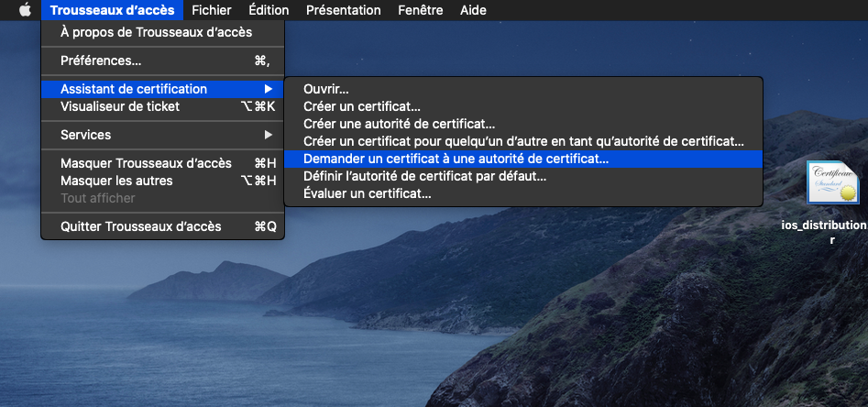
Task: Open the Présentation menu
Action: 343,10
